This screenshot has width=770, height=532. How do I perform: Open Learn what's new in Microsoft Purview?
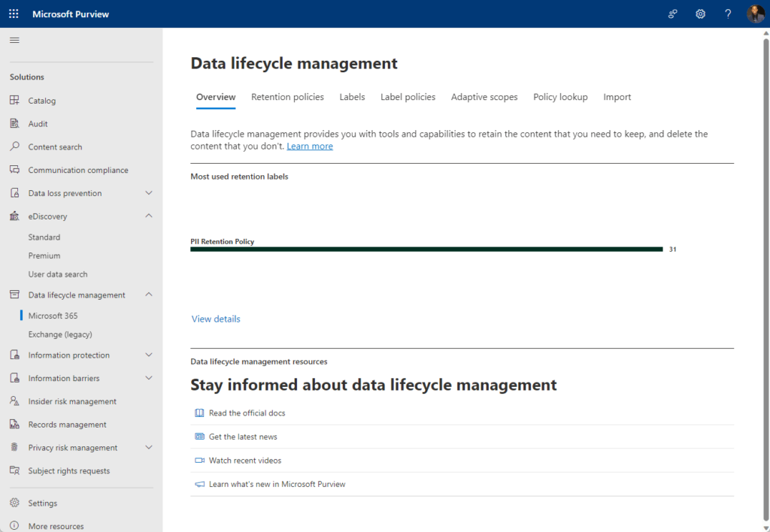click(x=277, y=484)
